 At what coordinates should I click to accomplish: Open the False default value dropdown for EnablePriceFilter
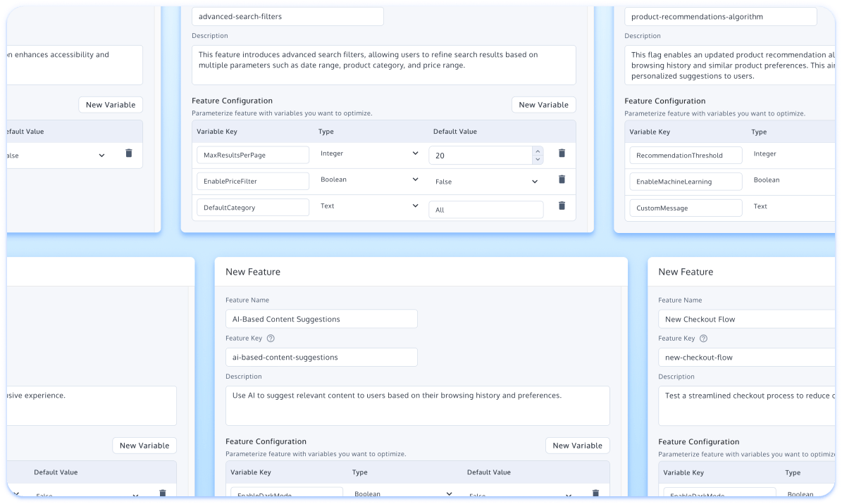click(486, 182)
